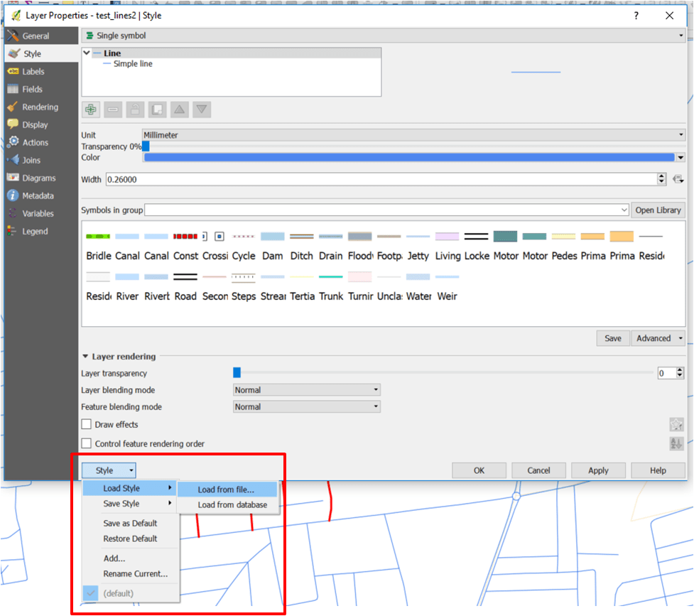Open the General settings page
Image resolution: width=694 pixels, height=616 pixels.
40,36
